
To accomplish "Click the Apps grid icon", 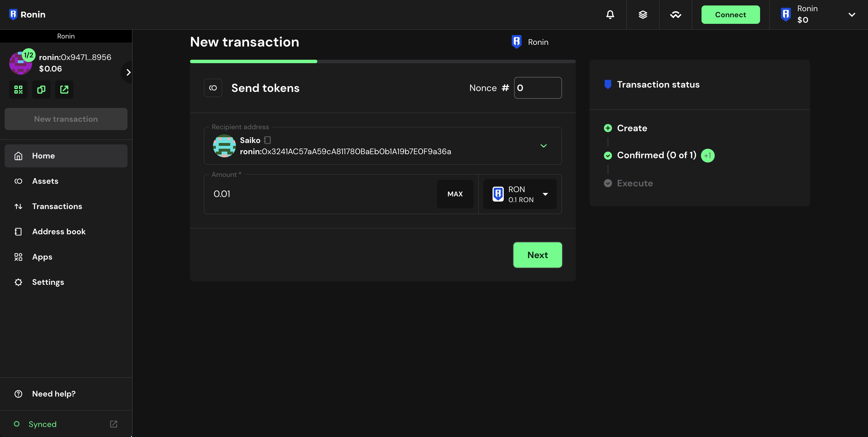I will (x=18, y=257).
